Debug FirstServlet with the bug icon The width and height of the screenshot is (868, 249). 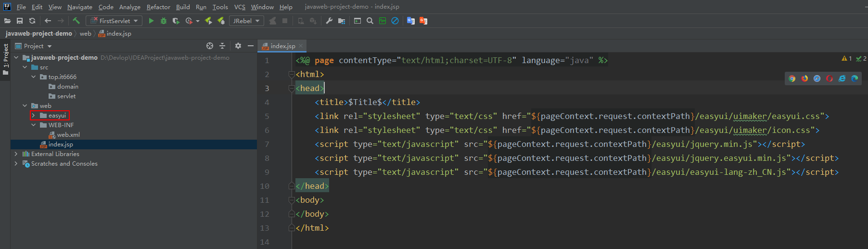(164, 21)
